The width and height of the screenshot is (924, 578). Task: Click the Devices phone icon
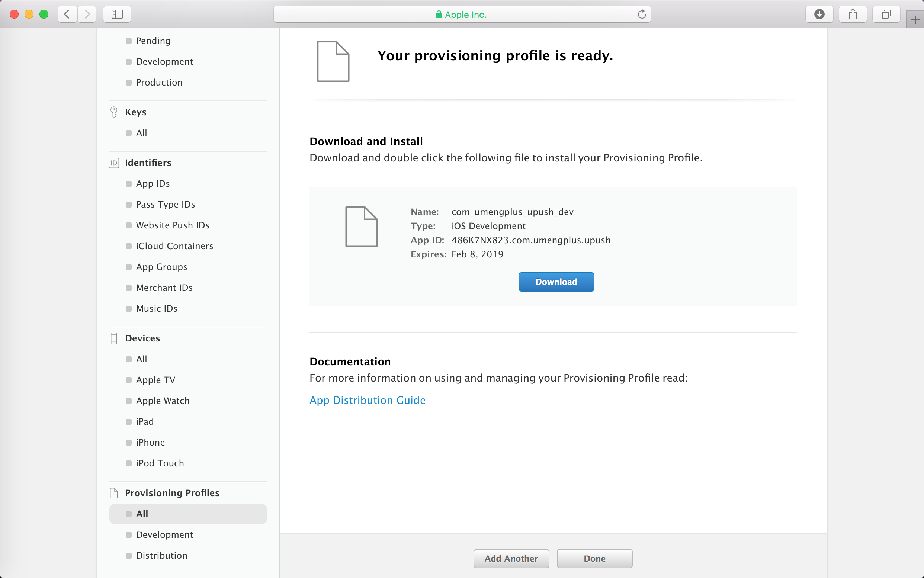click(x=113, y=338)
